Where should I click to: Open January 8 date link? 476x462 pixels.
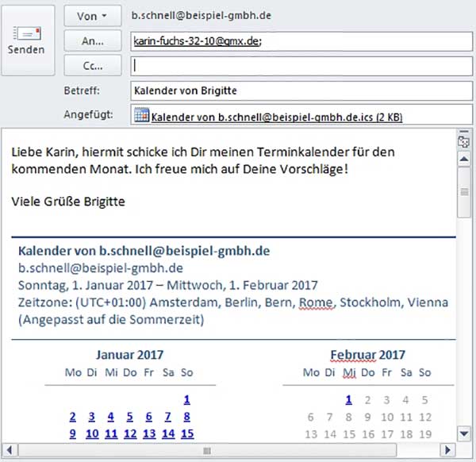point(187,417)
